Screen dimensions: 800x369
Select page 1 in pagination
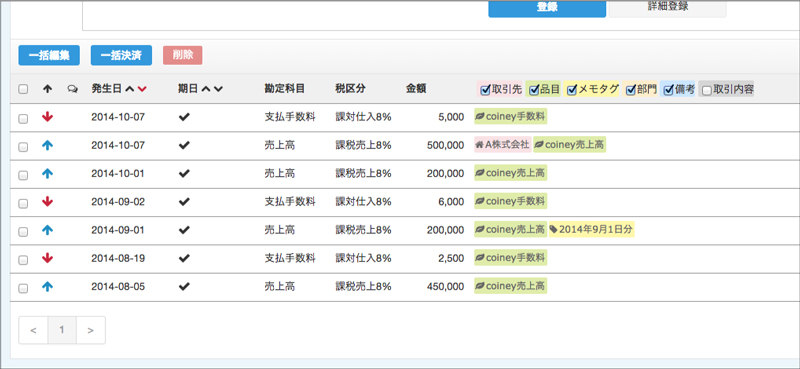click(62, 330)
